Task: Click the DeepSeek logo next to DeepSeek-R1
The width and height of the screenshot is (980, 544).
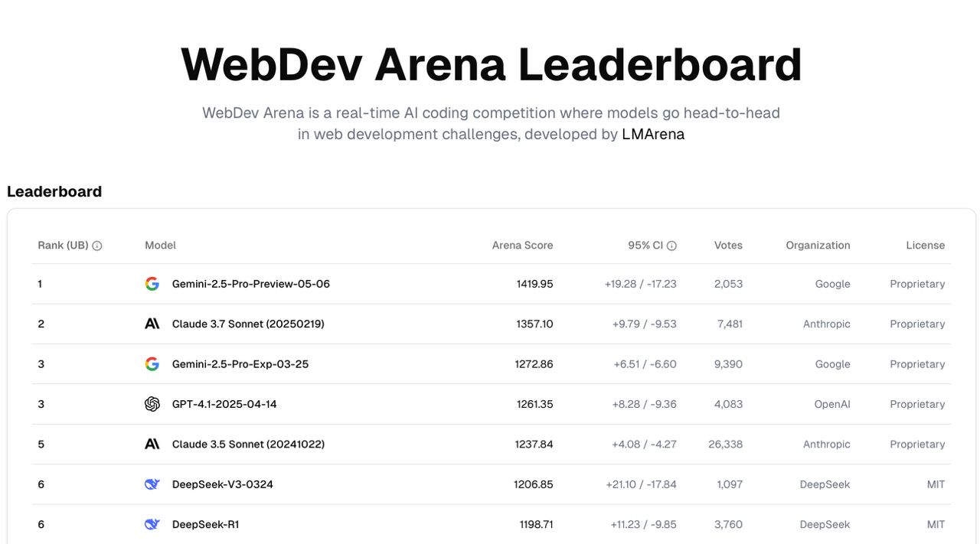Action: point(152,524)
